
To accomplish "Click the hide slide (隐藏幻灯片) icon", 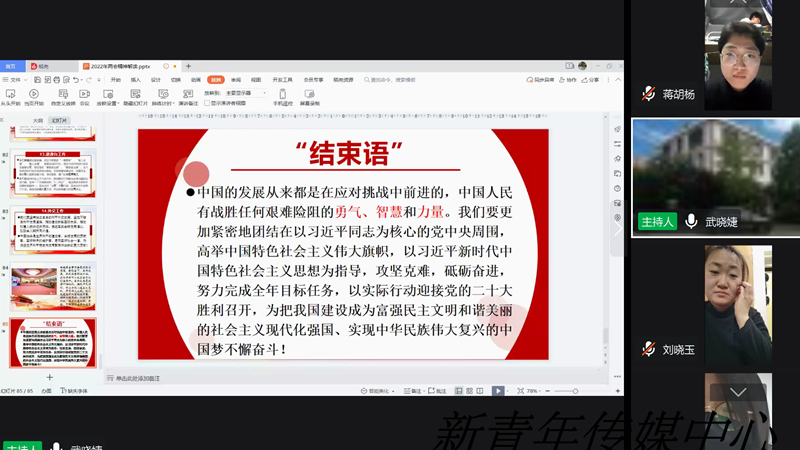I will click(x=135, y=95).
